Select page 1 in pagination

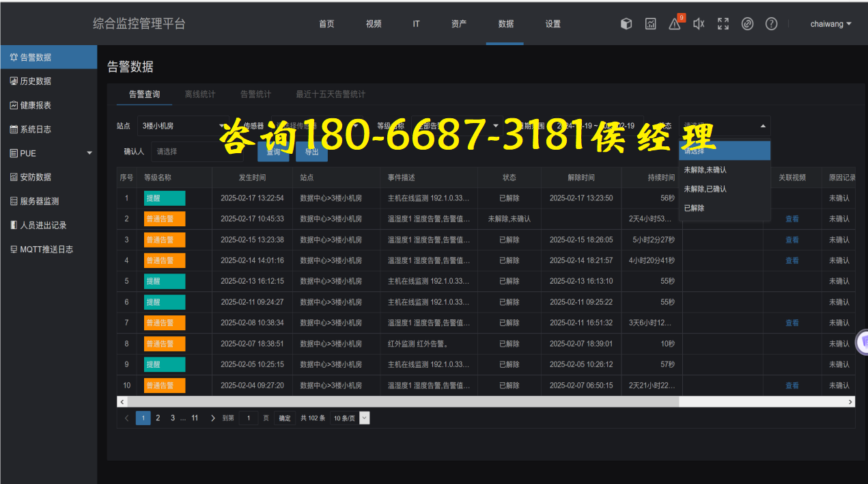(x=143, y=418)
